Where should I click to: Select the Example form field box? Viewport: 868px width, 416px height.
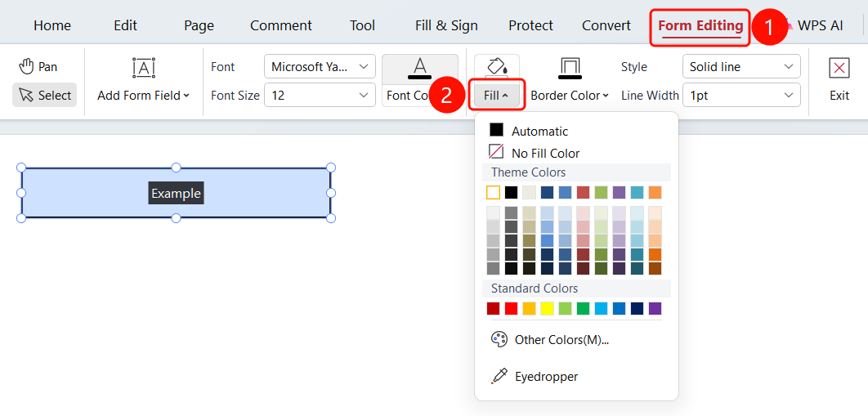click(x=176, y=193)
